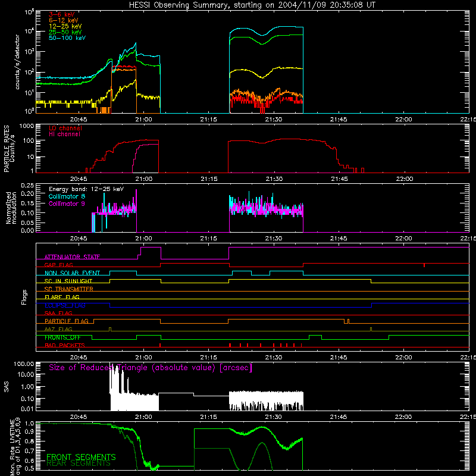
Task: Click the 1000 value on particle rates axis
Action: (x=27, y=126)
